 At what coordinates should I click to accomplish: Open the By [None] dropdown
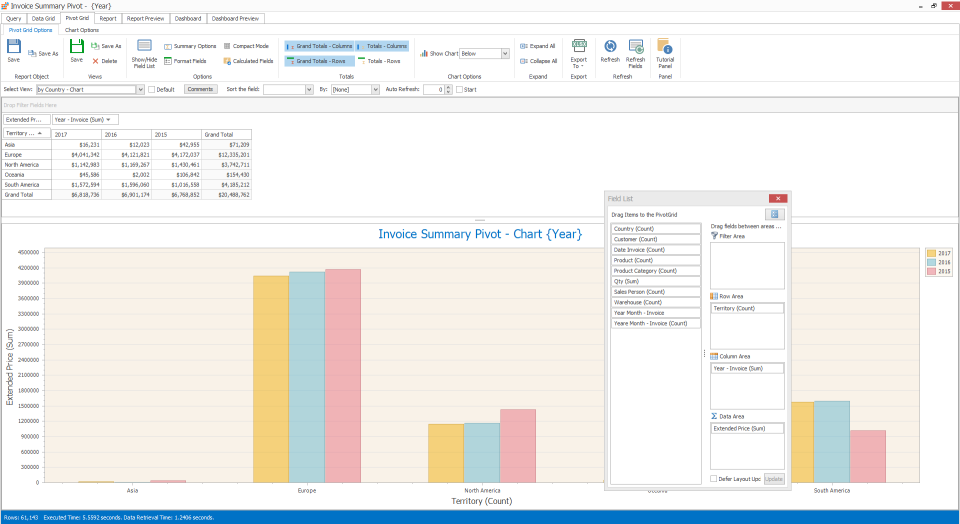[375, 89]
